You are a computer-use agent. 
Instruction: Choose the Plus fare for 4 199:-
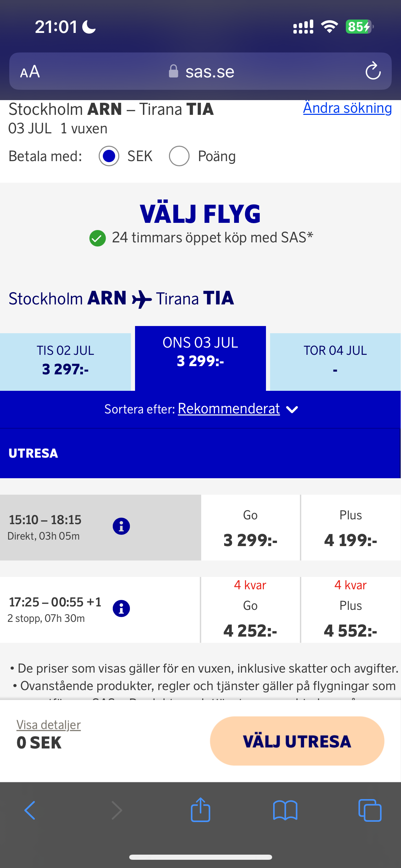[x=351, y=528]
